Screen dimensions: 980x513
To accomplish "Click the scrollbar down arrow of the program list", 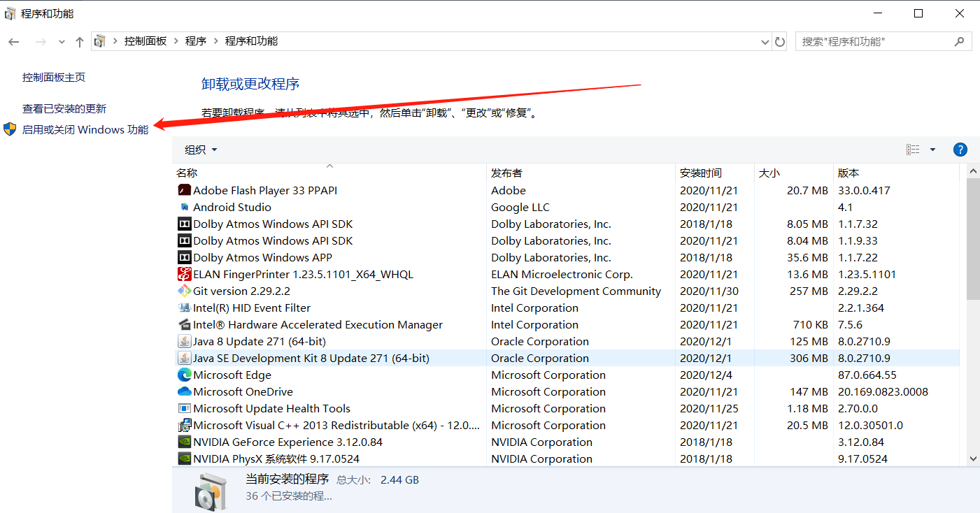I will pos(973,458).
